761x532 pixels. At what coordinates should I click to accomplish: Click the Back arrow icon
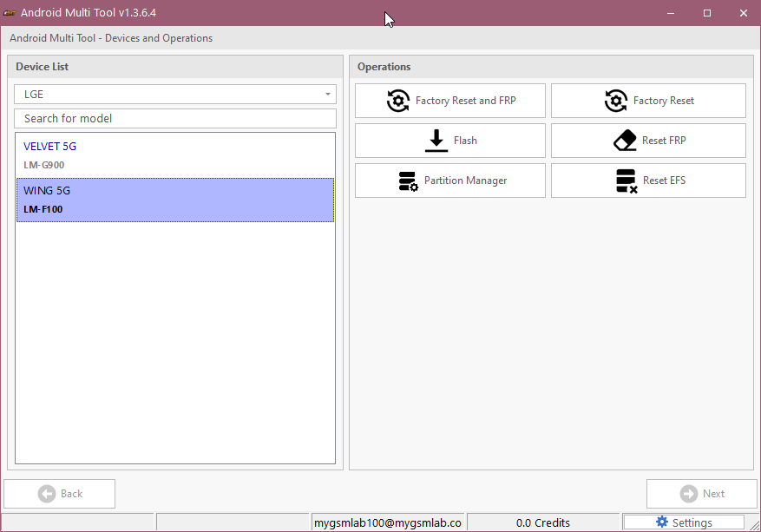click(47, 494)
